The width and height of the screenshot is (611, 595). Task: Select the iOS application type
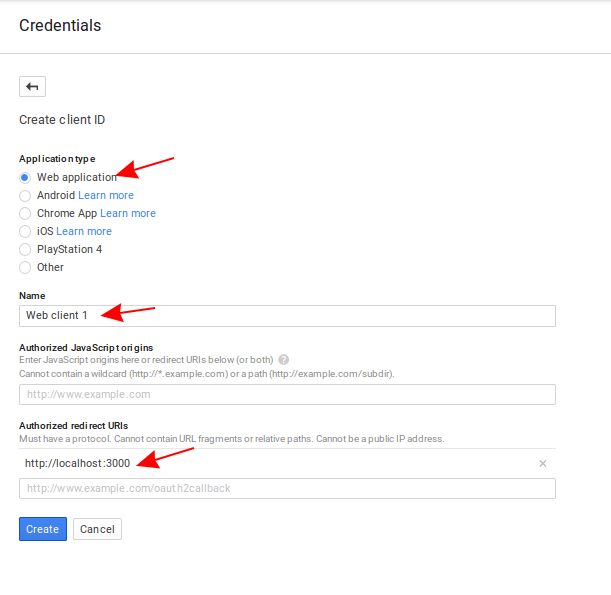click(x=25, y=231)
